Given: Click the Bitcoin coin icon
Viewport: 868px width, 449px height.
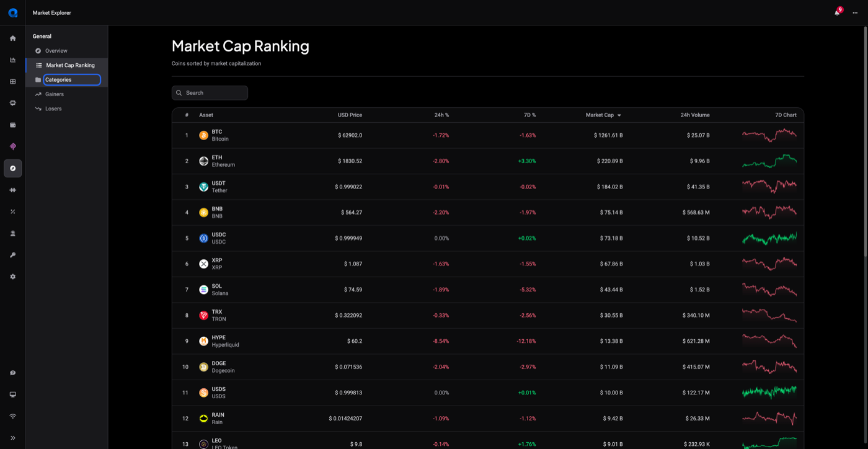Looking at the screenshot, I should 203,135.
